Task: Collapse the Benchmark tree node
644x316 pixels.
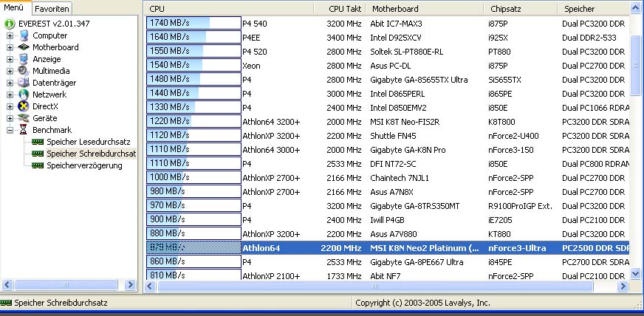Action: pyautogui.click(x=10, y=130)
